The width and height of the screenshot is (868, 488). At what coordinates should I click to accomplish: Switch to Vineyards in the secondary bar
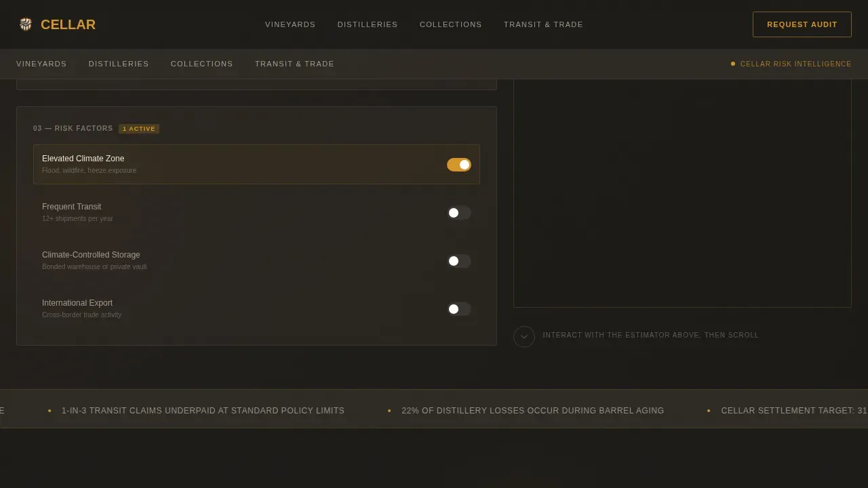coord(41,64)
